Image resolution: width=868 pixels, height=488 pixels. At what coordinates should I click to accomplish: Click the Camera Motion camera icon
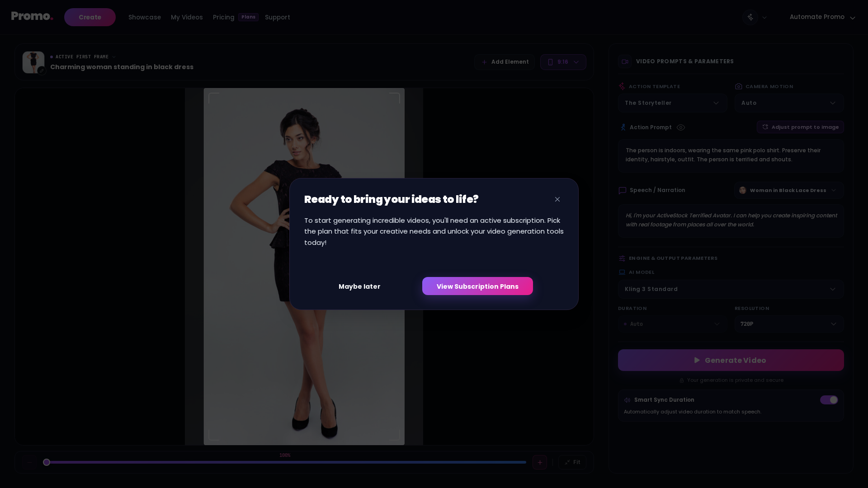pyautogui.click(x=739, y=86)
